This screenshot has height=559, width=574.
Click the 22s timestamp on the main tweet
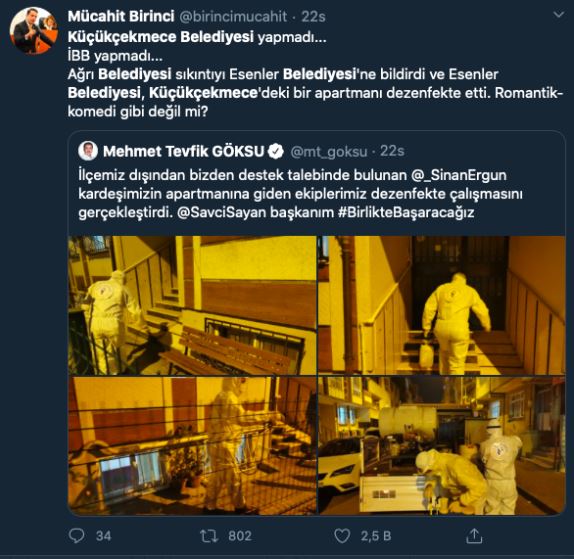point(313,16)
